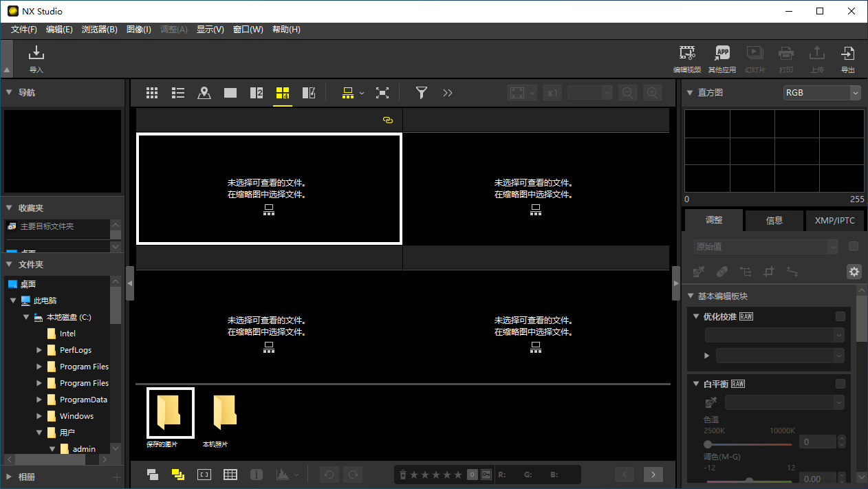The width and height of the screenshot is (868, 489).
Task: Activate the 4-image multi-preview layout
Action: pyautogui.click(x=282, y=92)
